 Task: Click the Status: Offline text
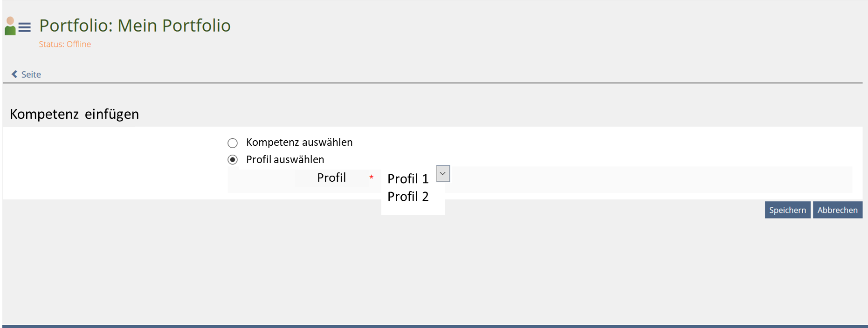click(x=65, y=44)
